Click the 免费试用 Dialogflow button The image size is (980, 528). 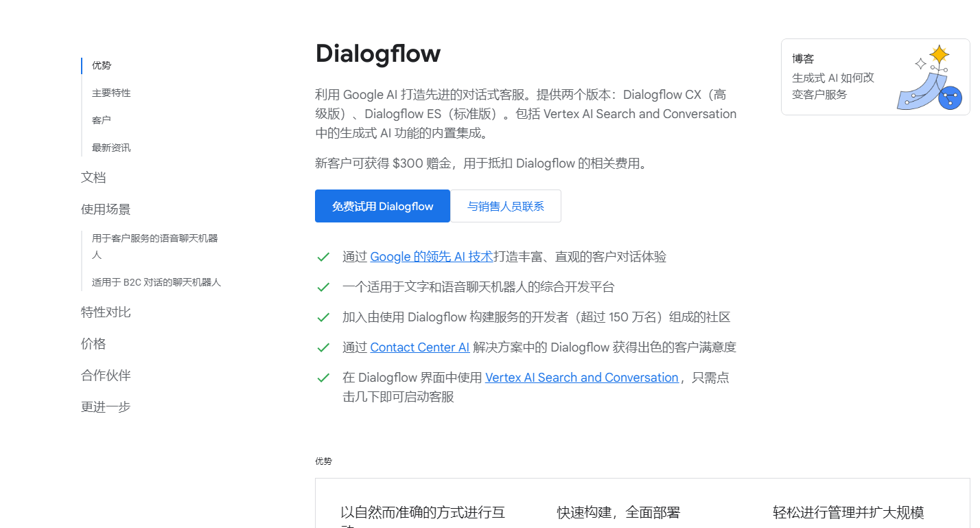pyautogui.click(x=382, y=206)
